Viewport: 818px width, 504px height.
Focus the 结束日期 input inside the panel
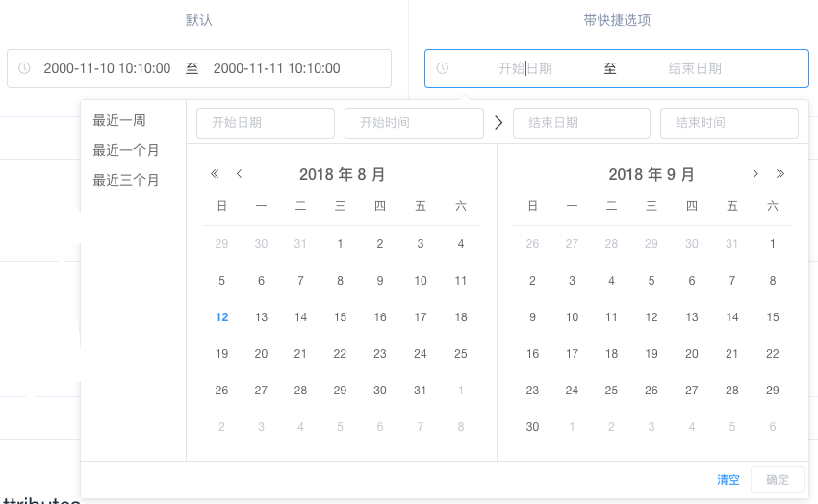tap(581, 123)
